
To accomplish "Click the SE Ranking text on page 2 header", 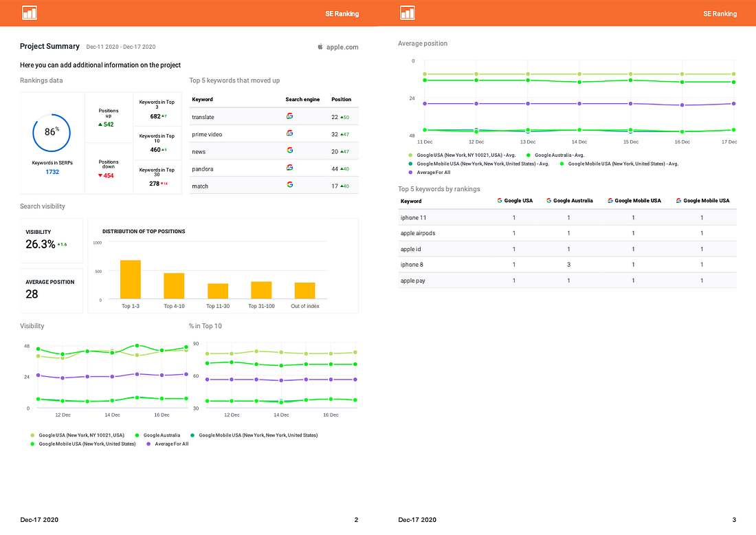I will 342,14.
